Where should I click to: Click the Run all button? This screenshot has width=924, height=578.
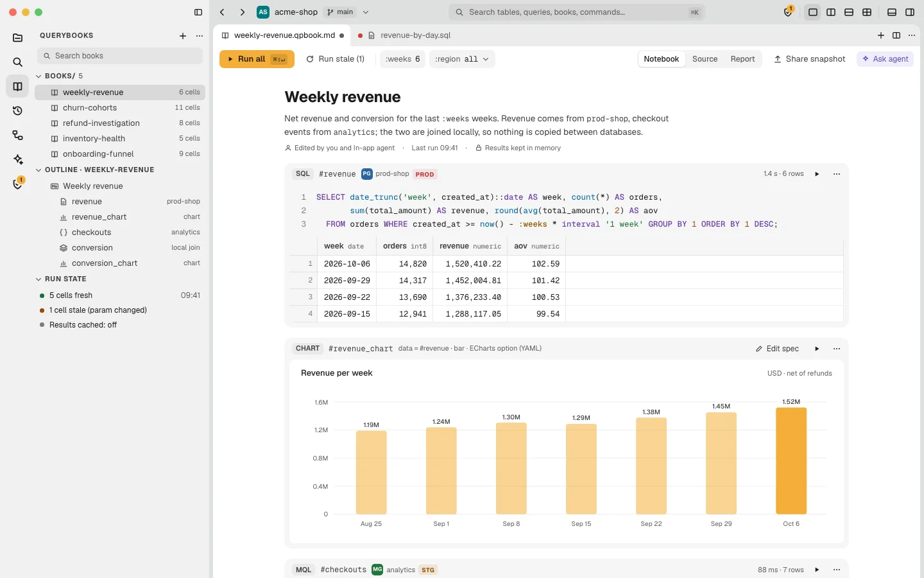(x=257, y=59)
